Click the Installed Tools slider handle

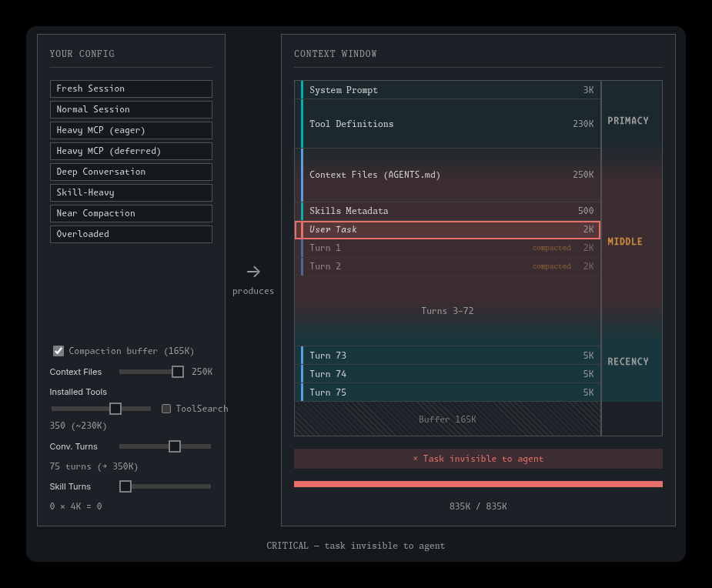(x=115, y=409)
